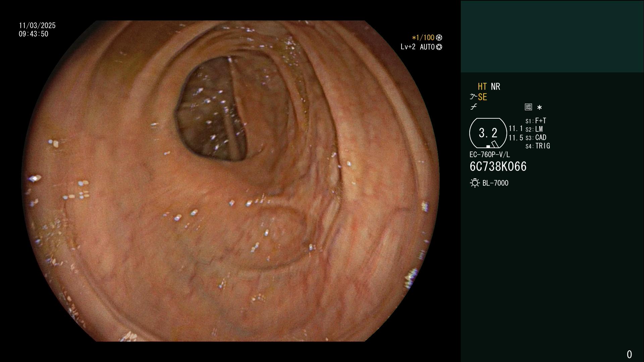
Task: Click the asterisk next to the sliders icon
Action: click(539, 108)
